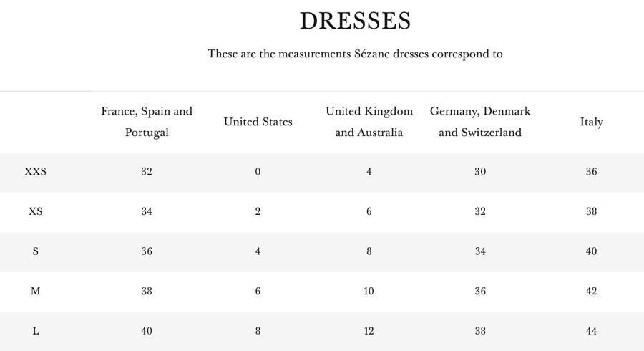Click the XS size row label

point(35,212)
